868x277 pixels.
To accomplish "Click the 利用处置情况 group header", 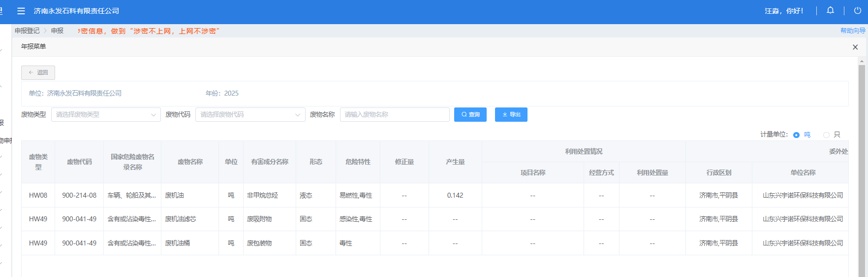I will pyautogui.click(x=584, y=151).
